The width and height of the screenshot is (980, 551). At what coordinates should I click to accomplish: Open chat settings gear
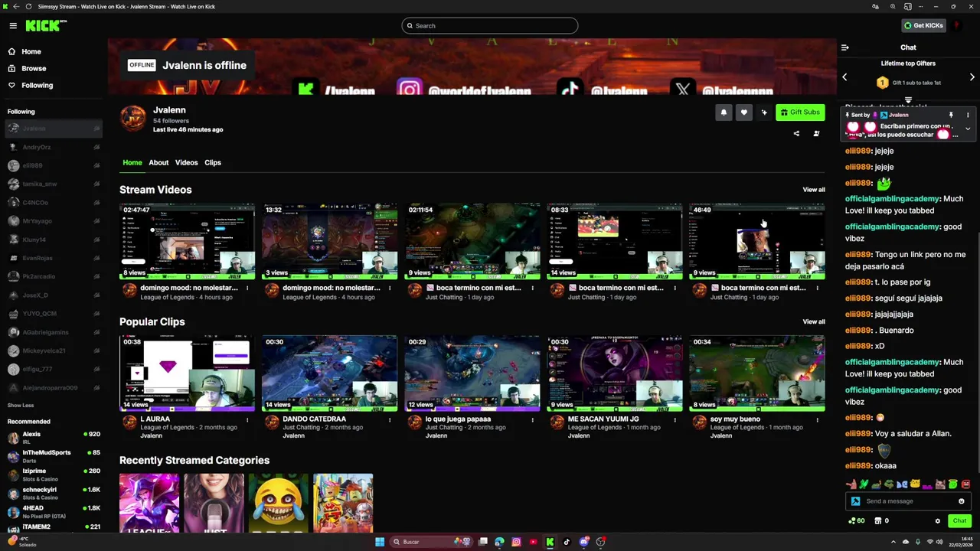[937, 521]
